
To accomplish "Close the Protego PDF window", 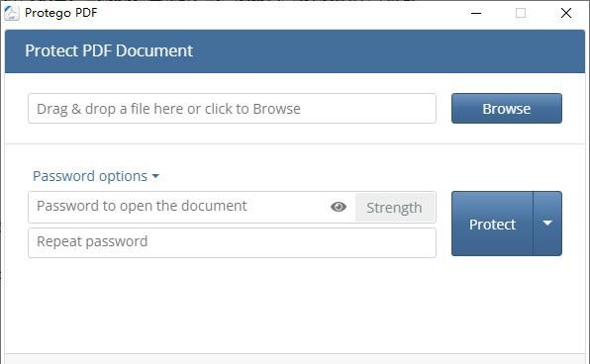I will [x=566, y=13].
